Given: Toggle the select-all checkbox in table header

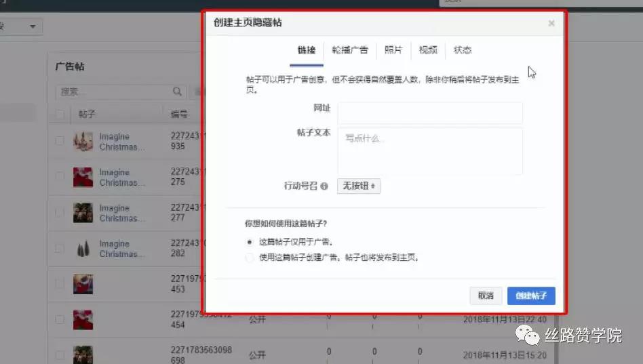Looking at the screenshot, I should pyautogui.click(x=60, y=115).
